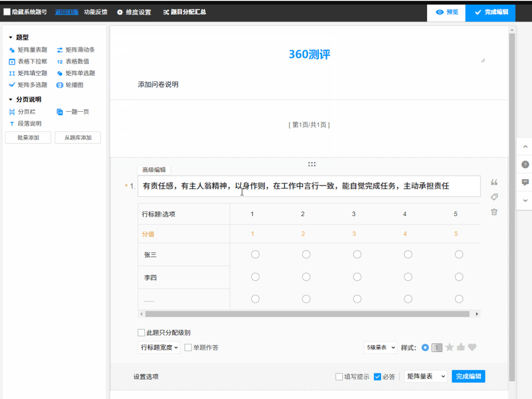Click the orange 分值 row label
Screen dimensions: 532x399
[x=148, y=234]
